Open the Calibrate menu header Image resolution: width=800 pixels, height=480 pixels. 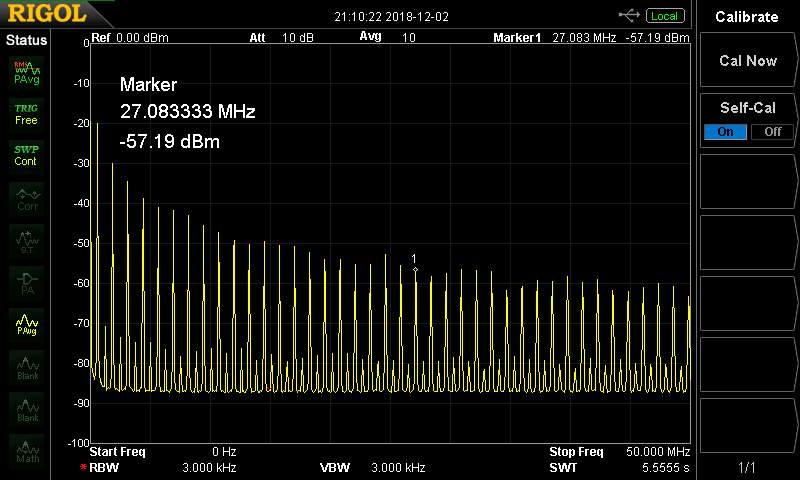click(747, 17)
